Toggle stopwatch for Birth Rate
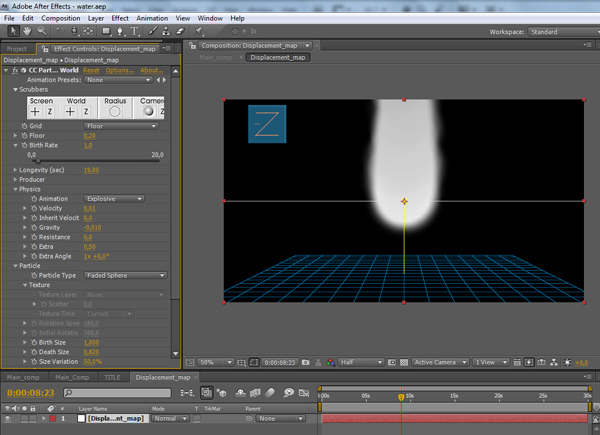The height and width of the screenshot is (435, 600). [x=24, y=145]
